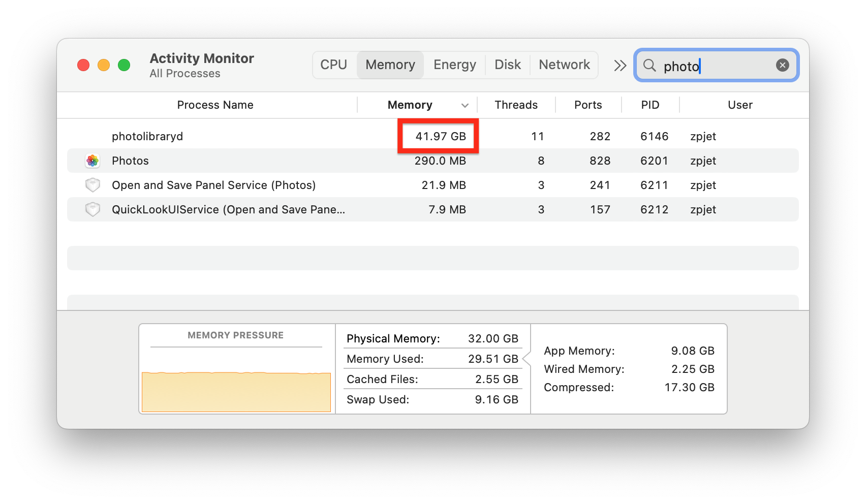
Task: Click the 290.0 MB memory value
Action: (x=440, y=161)
